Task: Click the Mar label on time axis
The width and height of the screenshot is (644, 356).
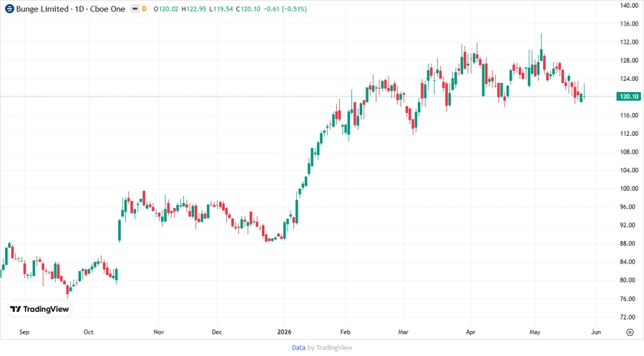Action: (x=404, y=332)
